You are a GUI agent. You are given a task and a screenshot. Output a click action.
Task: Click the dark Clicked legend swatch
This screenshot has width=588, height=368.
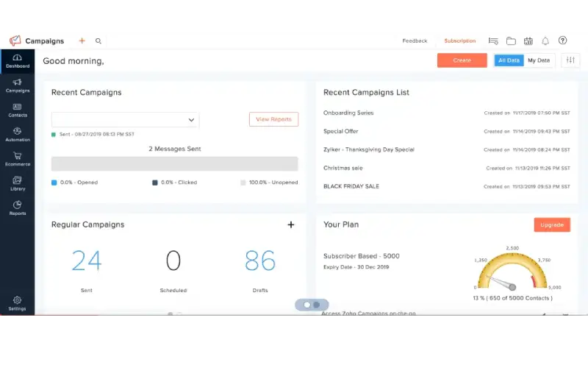pos(155,183)
